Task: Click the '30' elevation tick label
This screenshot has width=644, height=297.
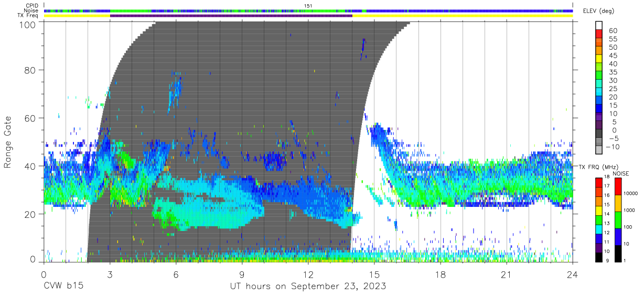Action: tap(614, 80)
